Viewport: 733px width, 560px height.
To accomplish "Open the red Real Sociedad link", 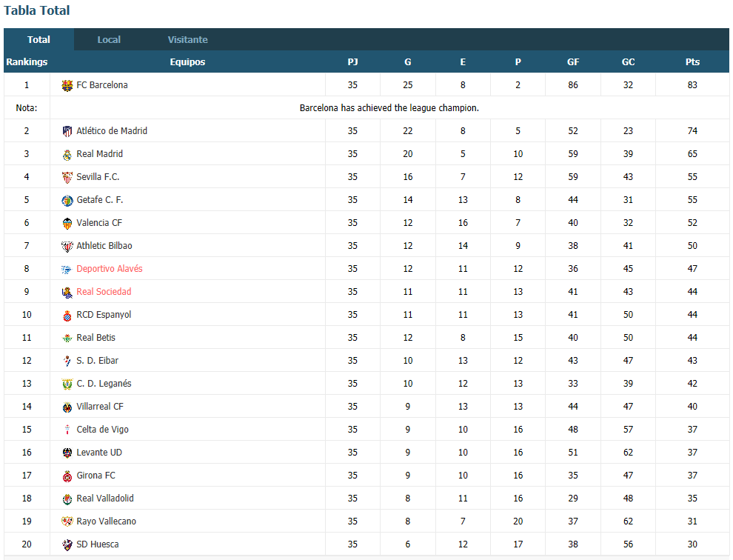I will 104,291.
